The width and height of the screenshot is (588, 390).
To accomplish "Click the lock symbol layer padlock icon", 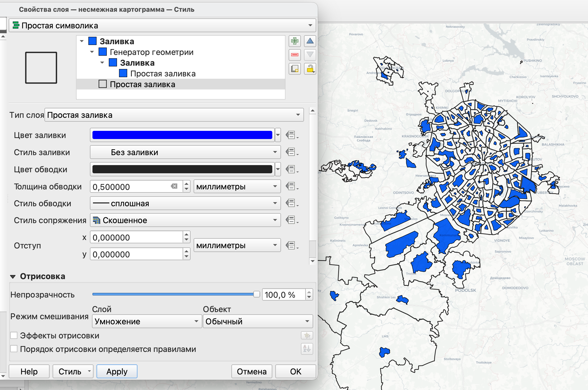I will coord(310,68).
